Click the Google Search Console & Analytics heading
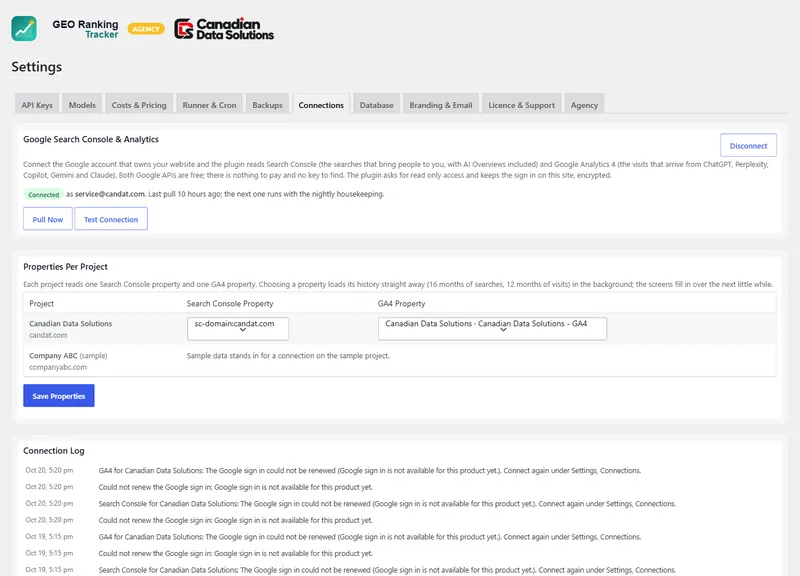 click(91, 139)
